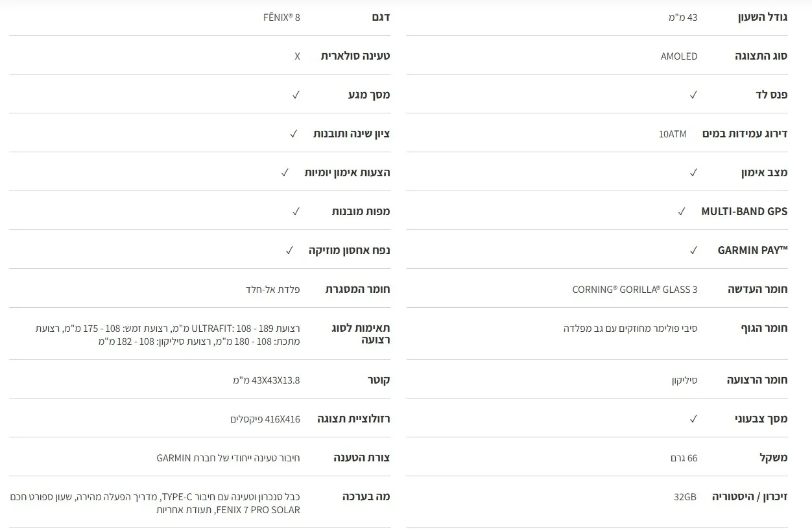812x532 pixels.
Task: Click the GARMIN PAY checkmark
Action: click(693, 250)
